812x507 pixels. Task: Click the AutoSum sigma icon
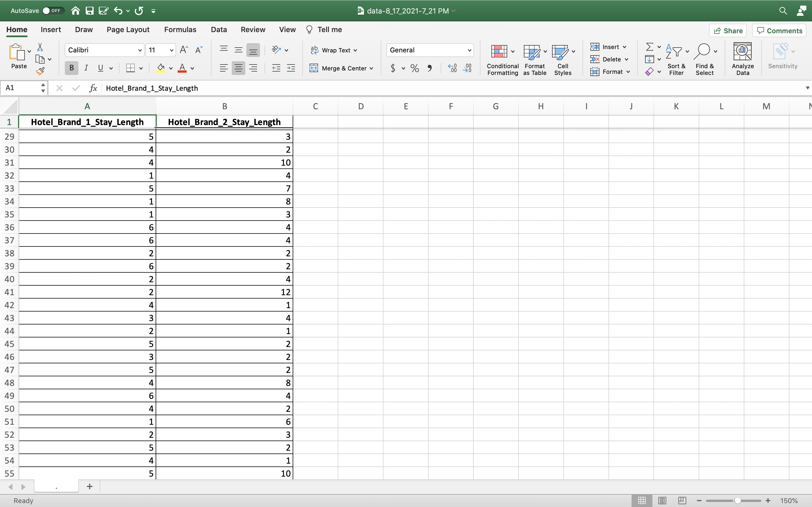(649, 46)
